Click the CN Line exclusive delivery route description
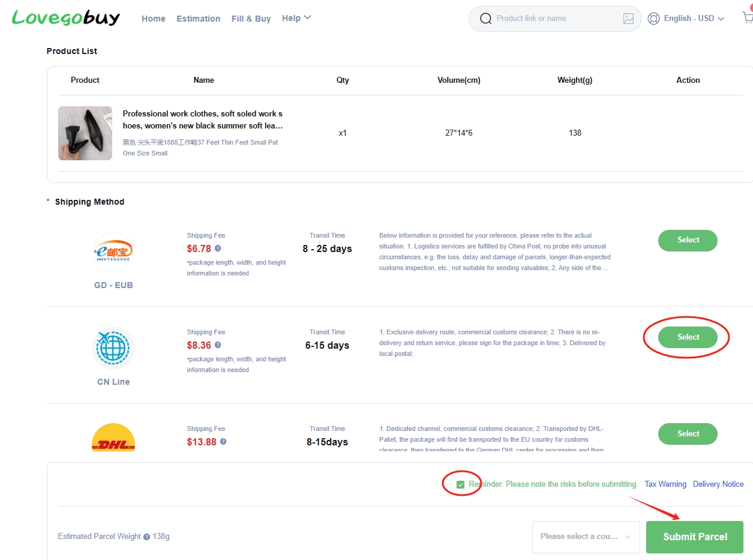Screen dimensions: 753x560 pos(493,343)
